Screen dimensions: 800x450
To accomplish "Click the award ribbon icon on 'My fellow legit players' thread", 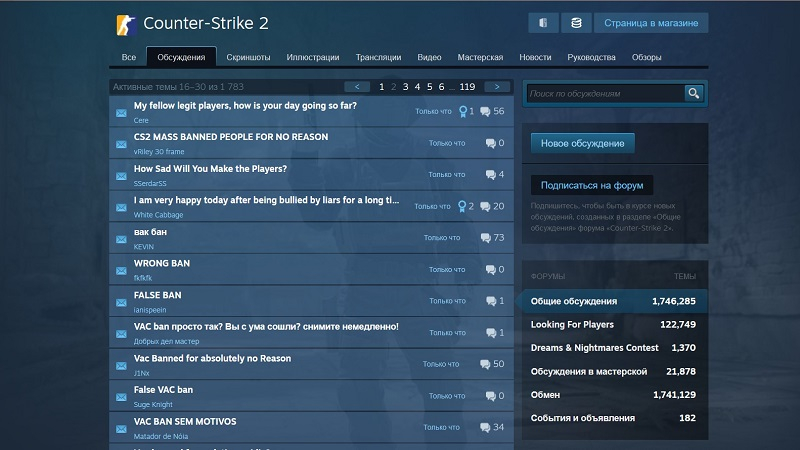I will (x=462, y=111).
